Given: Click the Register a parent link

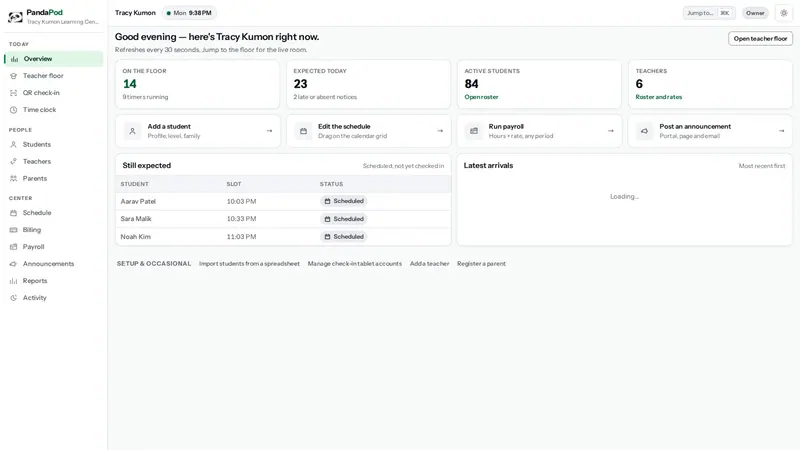Looking at the screenshot, I should (481, 264).
